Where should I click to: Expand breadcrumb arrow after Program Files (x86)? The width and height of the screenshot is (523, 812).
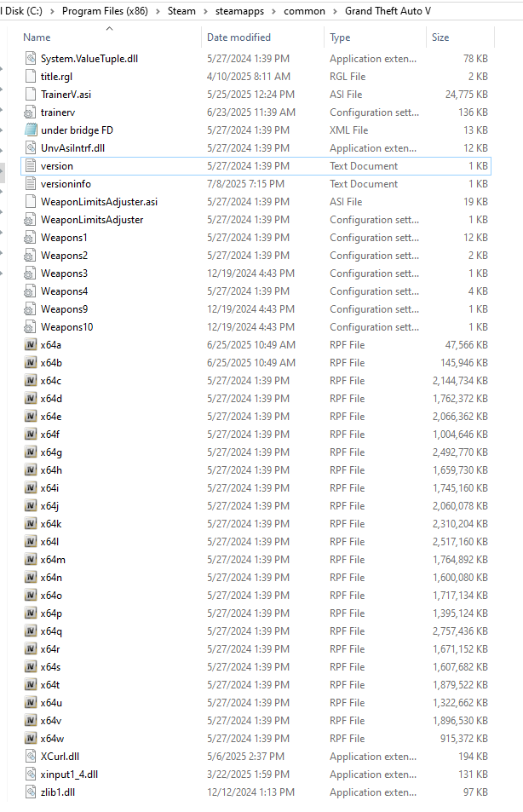(158, 11)
